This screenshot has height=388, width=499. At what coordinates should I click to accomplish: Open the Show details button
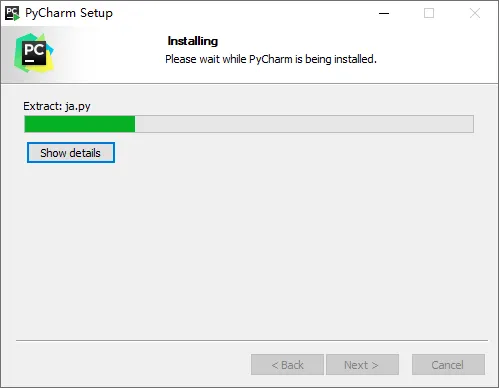pyautogui.click(x=71, y=153)
